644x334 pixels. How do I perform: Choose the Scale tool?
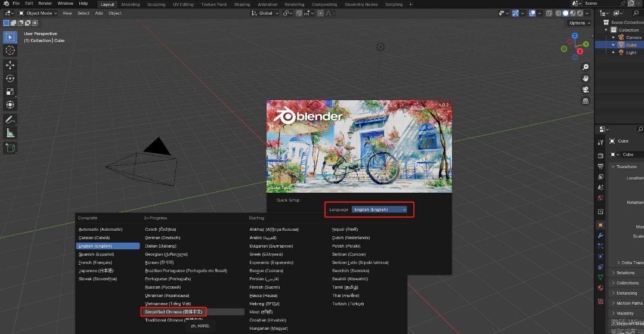tap(10, 92)
